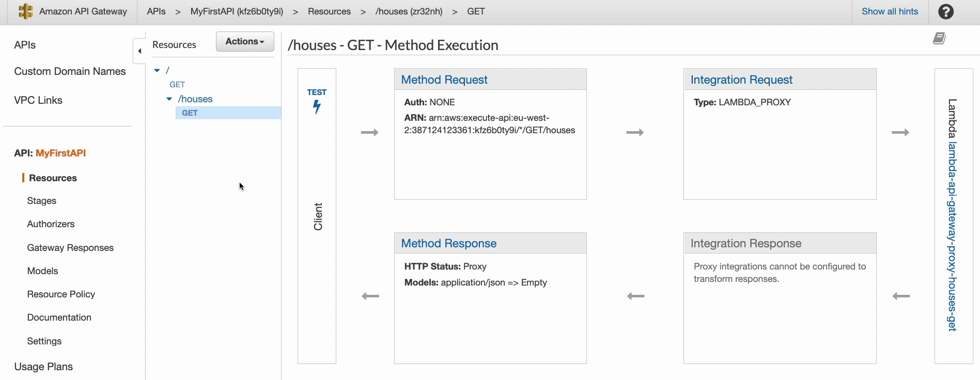The height and width of the screenshot is (380, 980).
Task: Open Authorizers in the sidebar
Action: [x=51, y=224]
